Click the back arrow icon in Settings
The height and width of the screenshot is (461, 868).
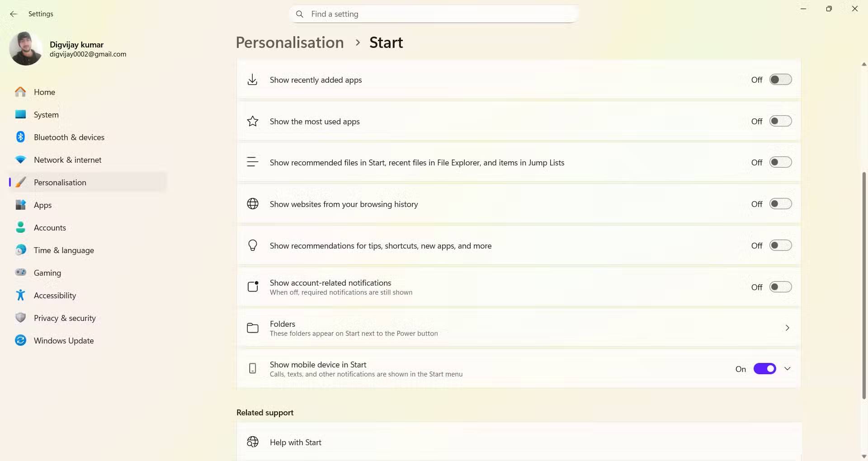14,14
